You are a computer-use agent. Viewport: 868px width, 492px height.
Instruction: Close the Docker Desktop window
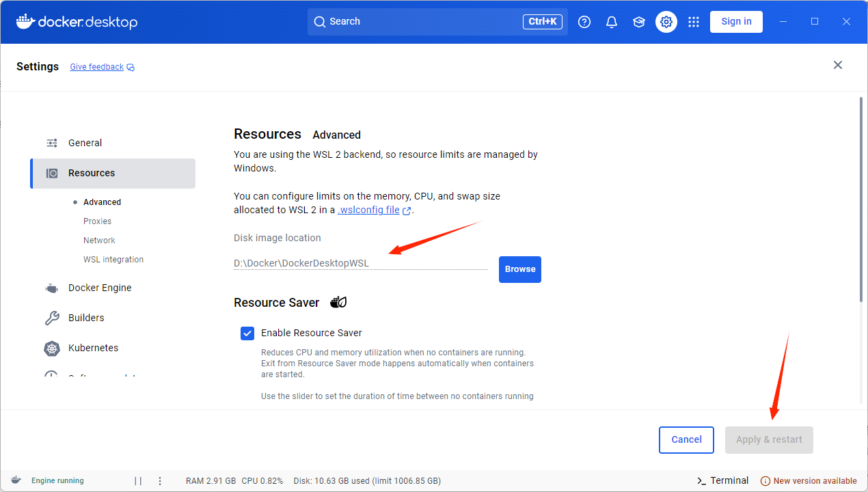click(846, 22)
